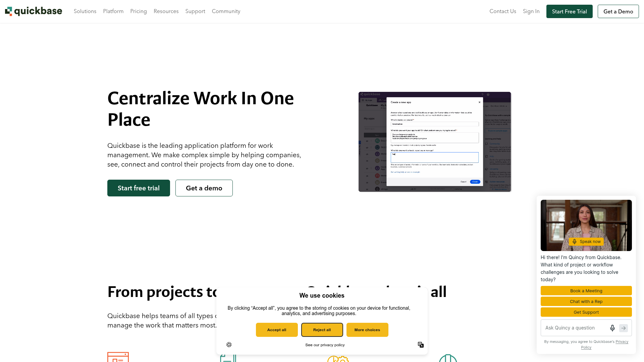
Task: Click the Start Free Trial header button
Action: click(570, 11)
